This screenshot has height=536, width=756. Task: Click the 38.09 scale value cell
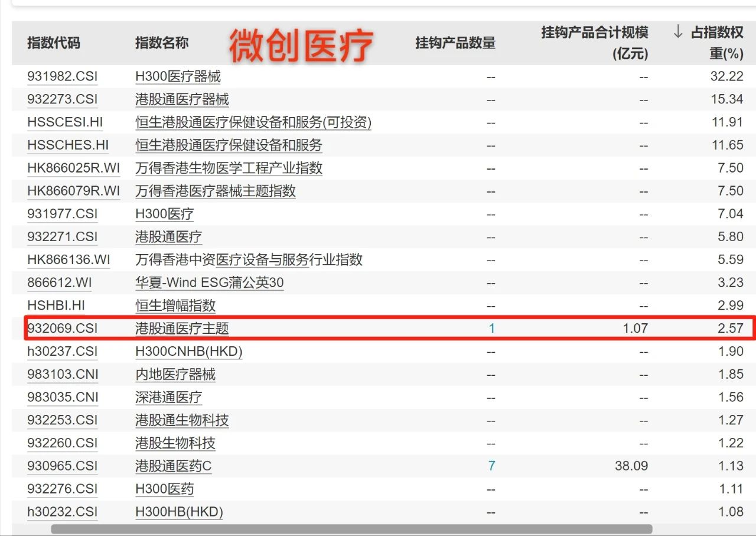coord(631,466)
